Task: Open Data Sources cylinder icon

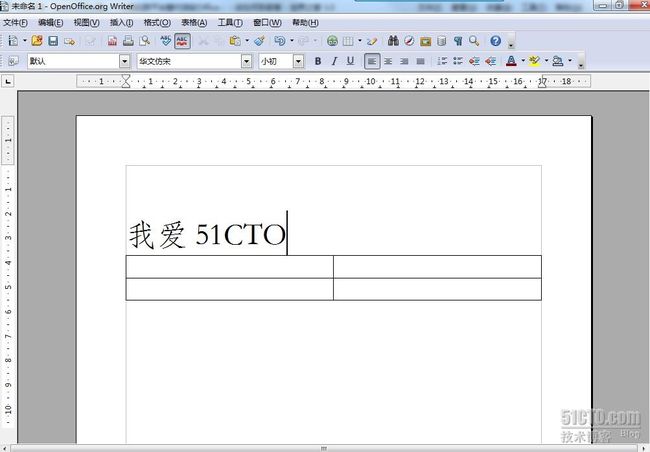Action: click(442, 41)
